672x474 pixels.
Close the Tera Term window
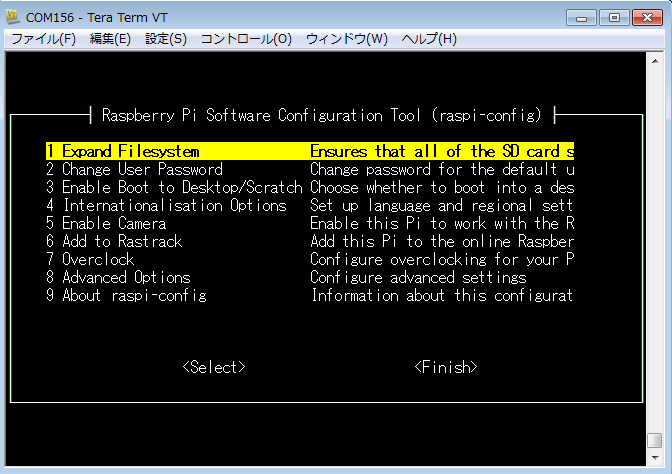coord(647,18)
